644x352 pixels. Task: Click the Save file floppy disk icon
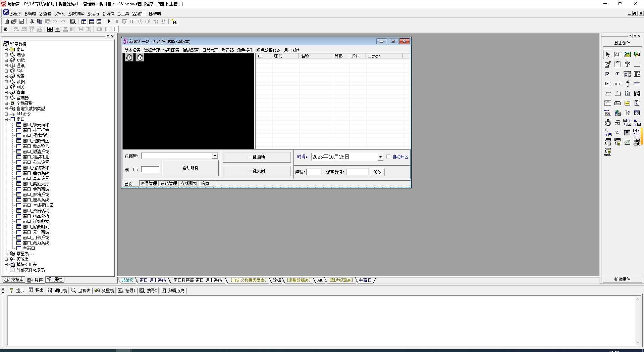pos(21,21)
